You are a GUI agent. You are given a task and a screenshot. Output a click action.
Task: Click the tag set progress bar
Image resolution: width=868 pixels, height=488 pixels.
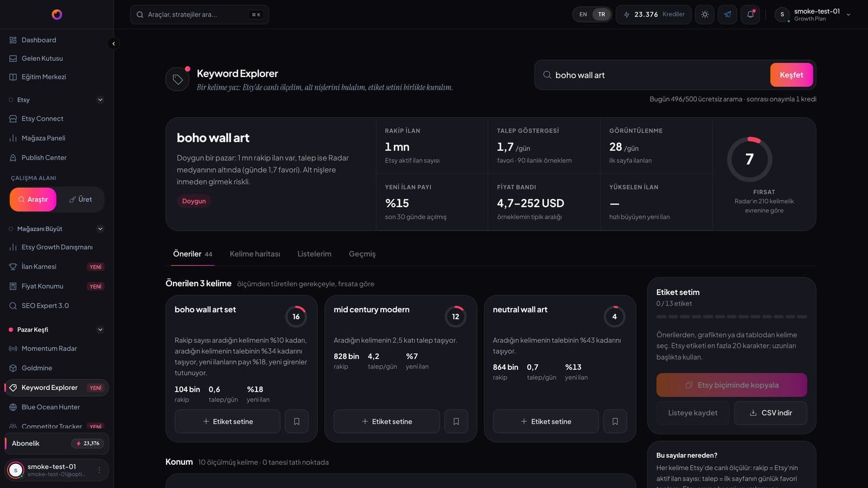tap(732, 317)
